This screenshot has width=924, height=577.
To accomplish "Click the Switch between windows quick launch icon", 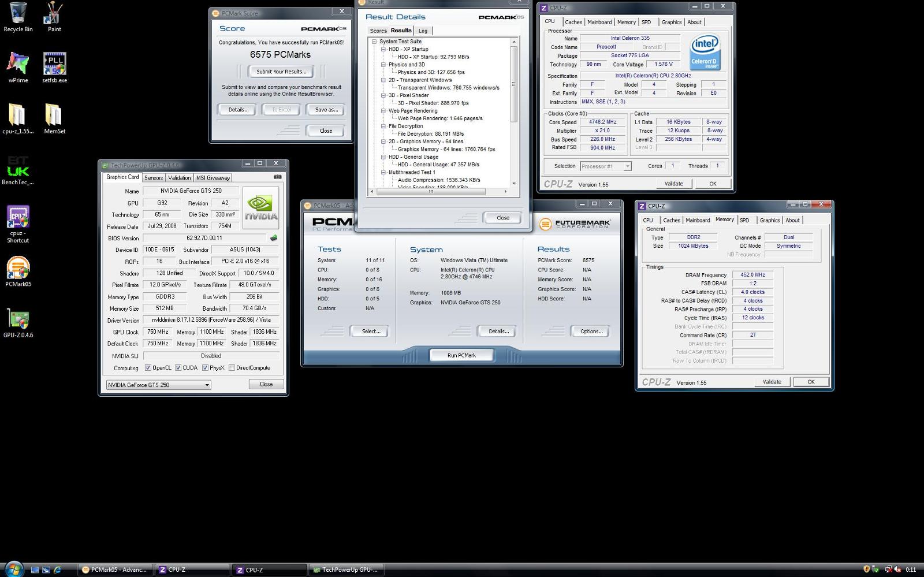I will [46, 569].
